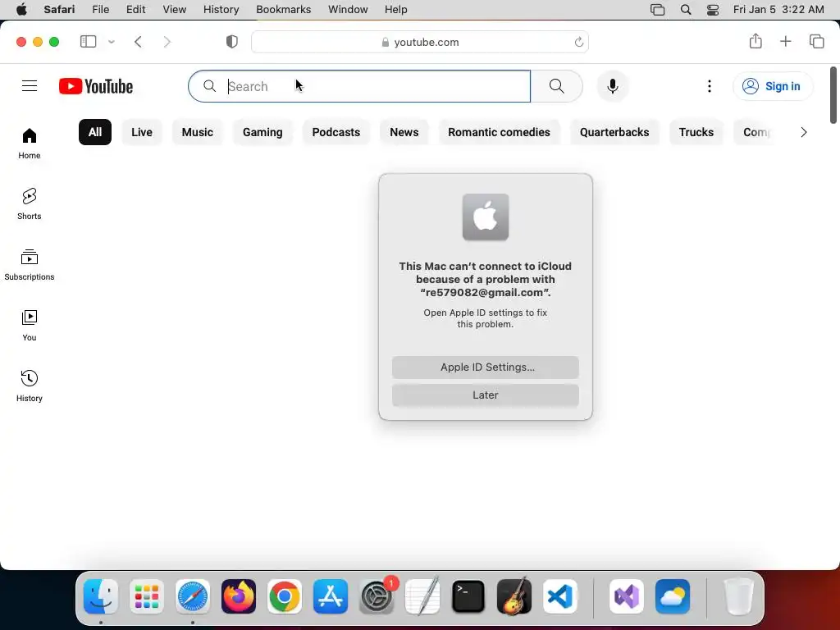Open the Window menu
The height and width of the screenshot is (630, 840).
[x=348, y=10]
